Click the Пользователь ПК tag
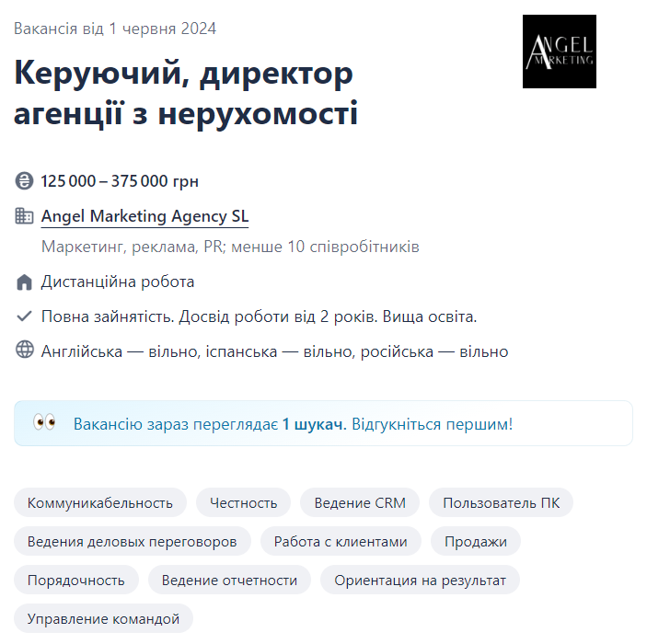 pos(501,502)
